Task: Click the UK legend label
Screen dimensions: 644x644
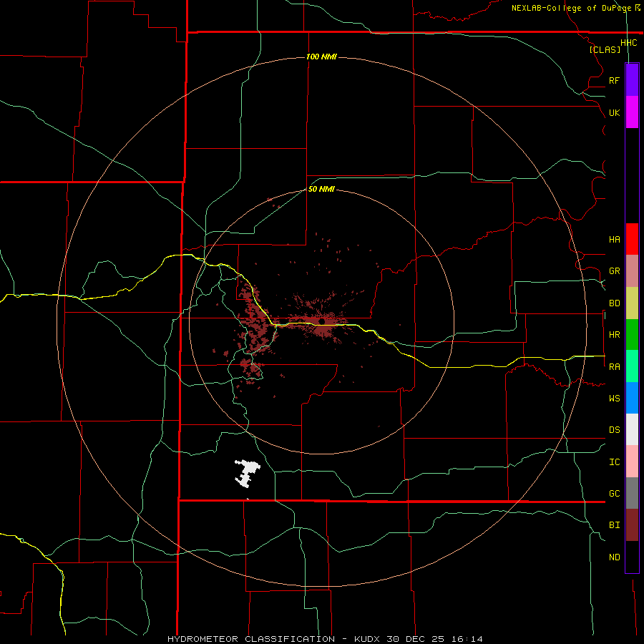Action: tap(614, 112)
